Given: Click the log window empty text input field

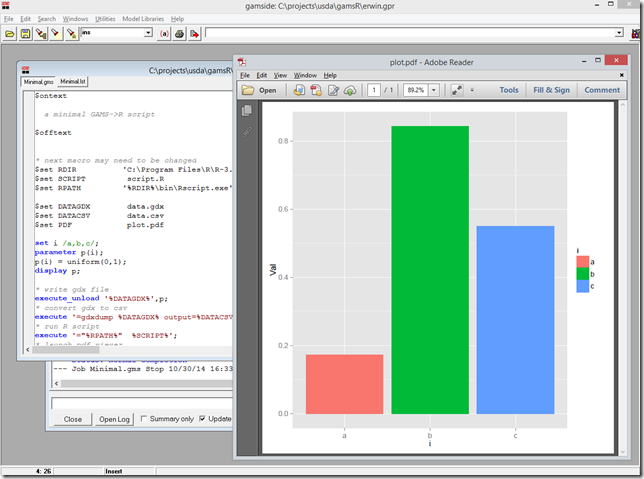Looking at the screenshot, I should click(x=142, y=403).
